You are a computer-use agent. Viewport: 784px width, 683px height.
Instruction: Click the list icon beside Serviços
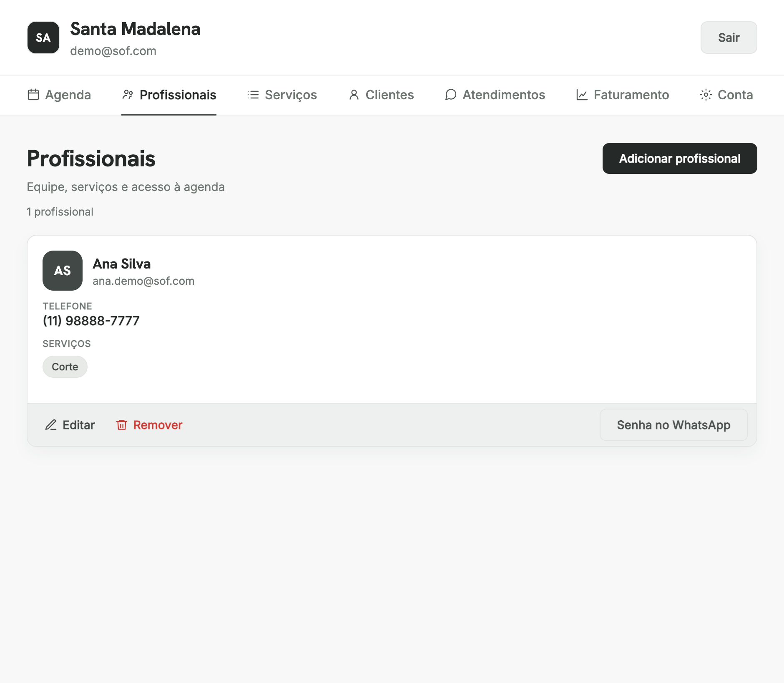[253, 95]
